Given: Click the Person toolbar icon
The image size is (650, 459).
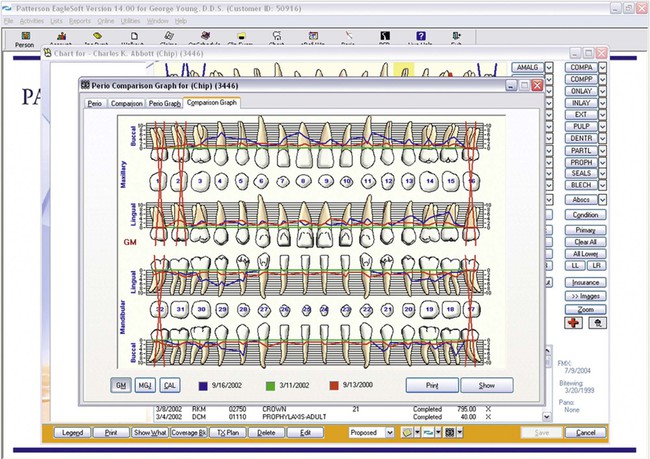Looking at the screenshot, I should pos(25,40).
